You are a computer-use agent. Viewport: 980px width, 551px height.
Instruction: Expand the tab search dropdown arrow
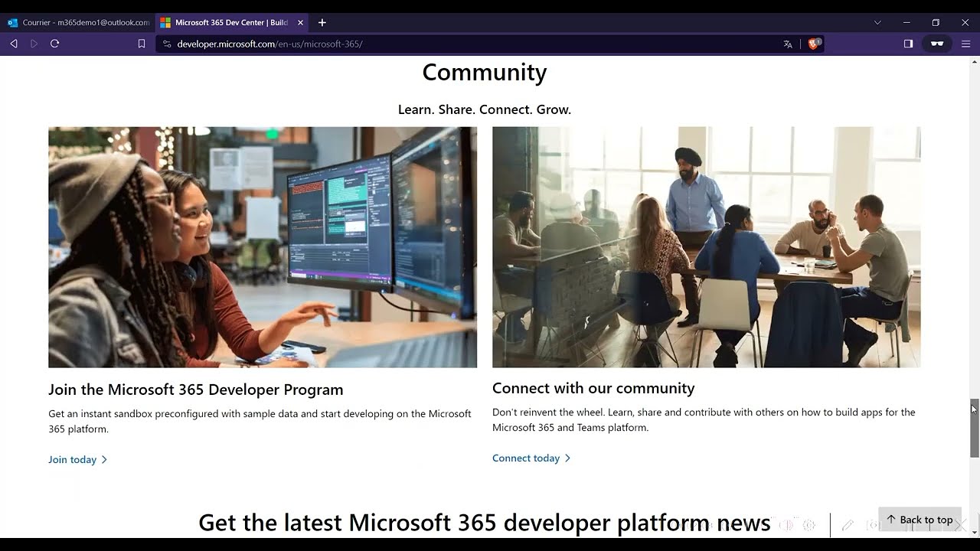tap(877, 22)
